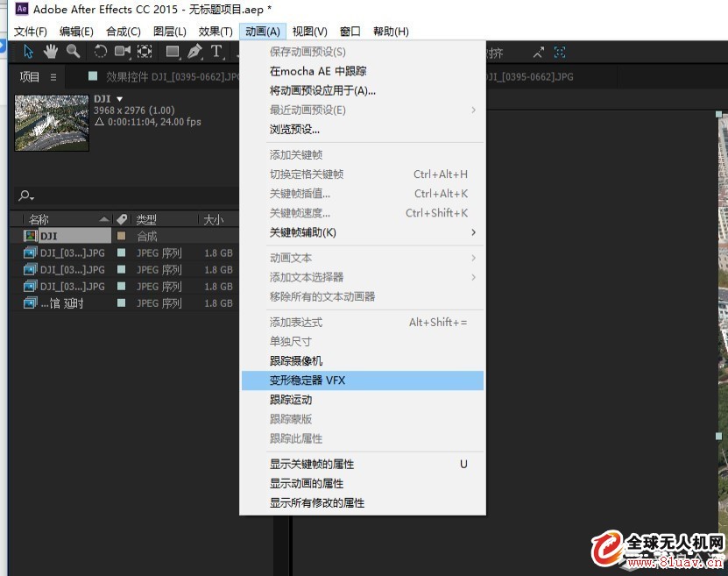This screenshot has width=728, height=576.
Task: Expand the DJI composition name dropdown arrow
Action: (120, 99)
